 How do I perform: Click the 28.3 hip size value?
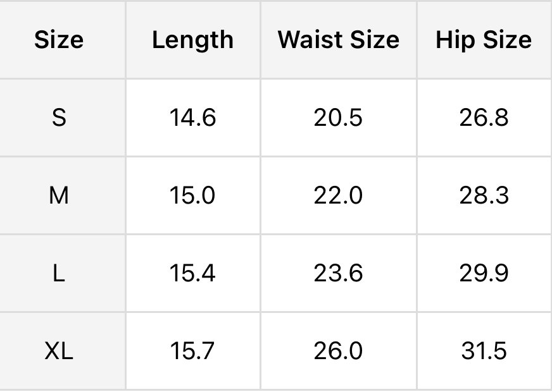click(x=484, y=195)
